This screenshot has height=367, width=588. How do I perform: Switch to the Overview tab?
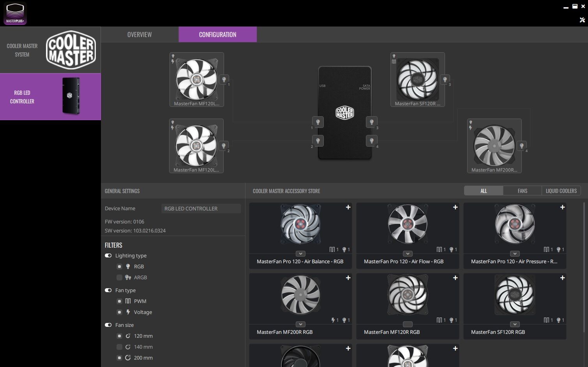[x=139, y=34]
